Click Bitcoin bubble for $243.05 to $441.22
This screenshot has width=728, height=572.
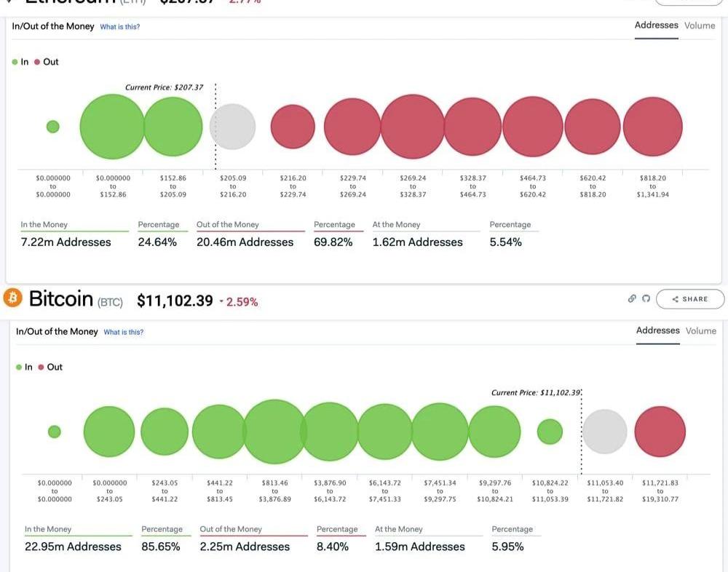pos(165,432)
